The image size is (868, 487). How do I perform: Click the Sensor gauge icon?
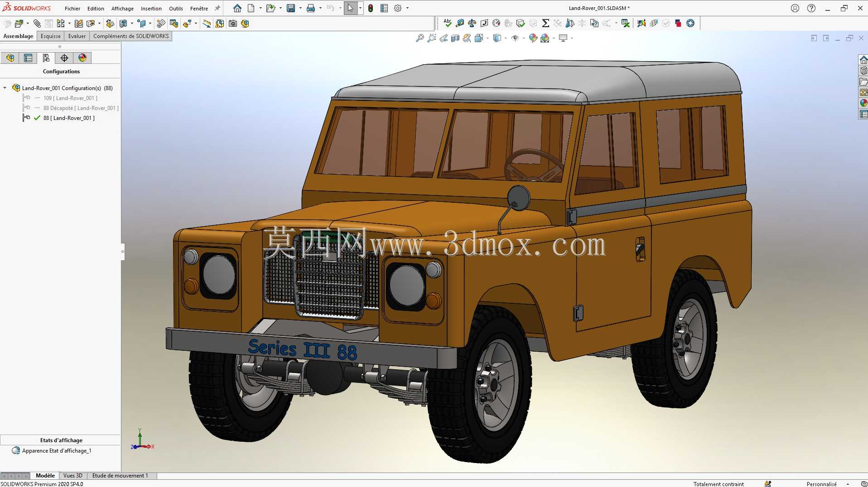click(x=497, y=23)
